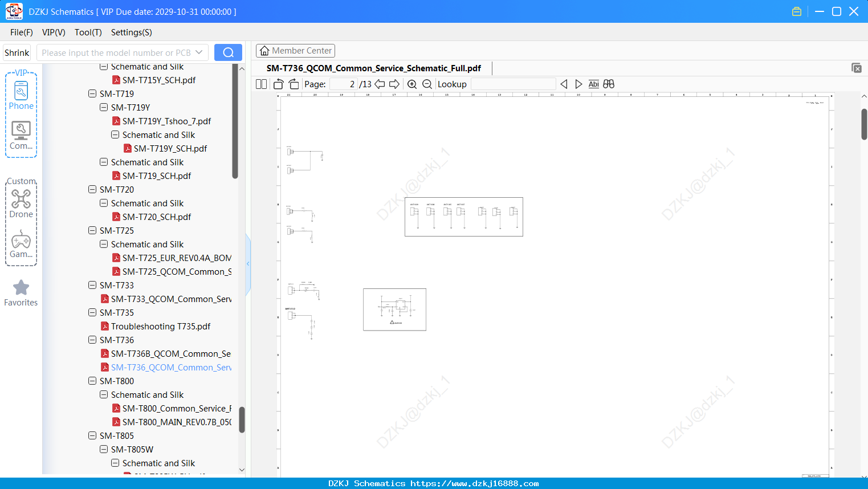868x489 pixels.
Task: Click the DZKJ app logo
Action: pos(14,11)
